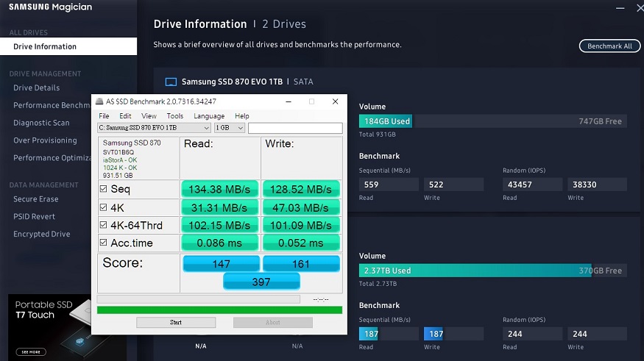Open PSID Revert in sidebar
The image size is (644, 361).
34,217
